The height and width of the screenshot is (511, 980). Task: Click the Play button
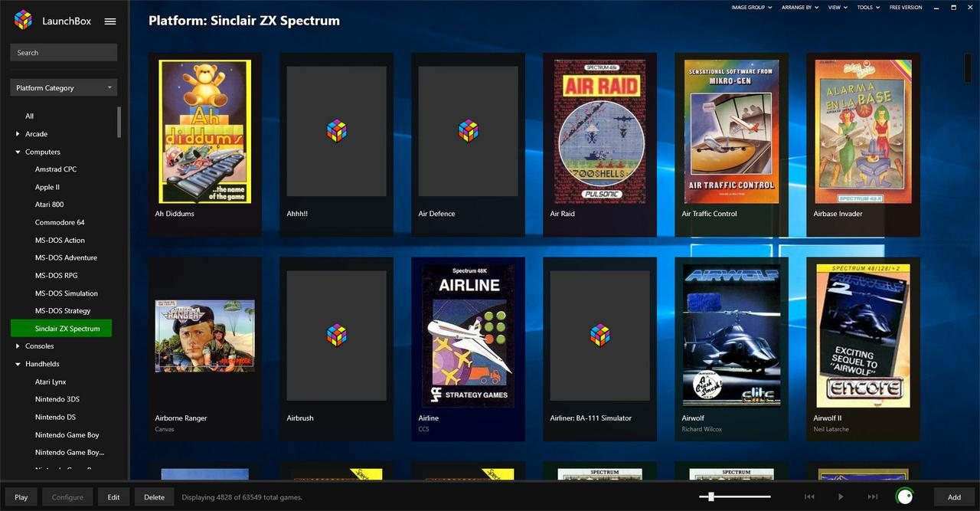(x=21, y=497)
